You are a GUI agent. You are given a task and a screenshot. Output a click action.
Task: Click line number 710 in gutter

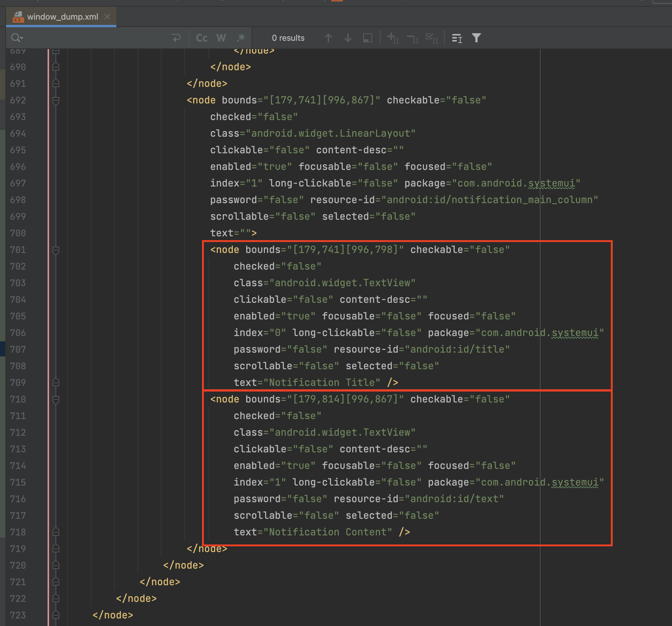point(18,399)
